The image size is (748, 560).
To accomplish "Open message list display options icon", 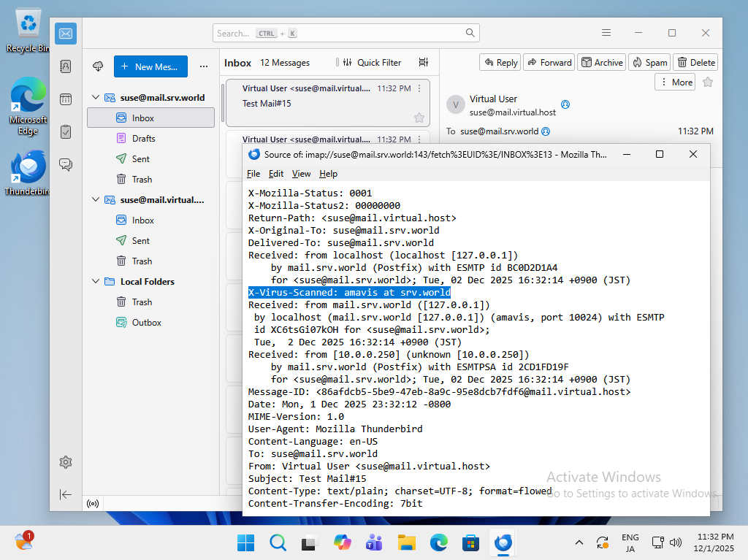I will pos(424,63).
